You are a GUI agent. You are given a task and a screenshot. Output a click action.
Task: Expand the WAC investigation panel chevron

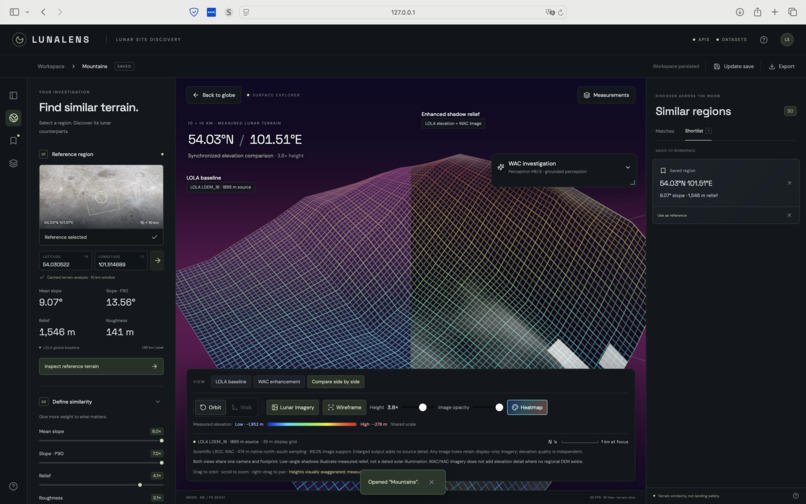628,167
